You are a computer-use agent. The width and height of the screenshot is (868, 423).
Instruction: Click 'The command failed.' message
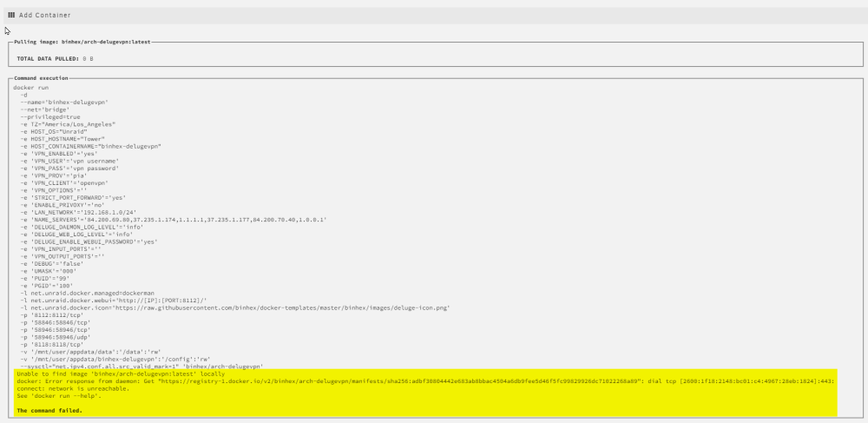coord(49,410)
